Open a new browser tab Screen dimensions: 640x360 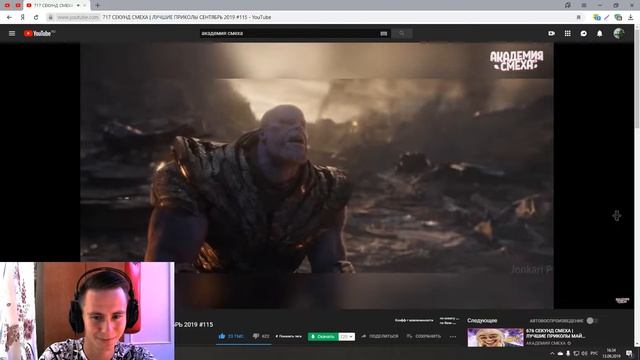tap(97, 5)
